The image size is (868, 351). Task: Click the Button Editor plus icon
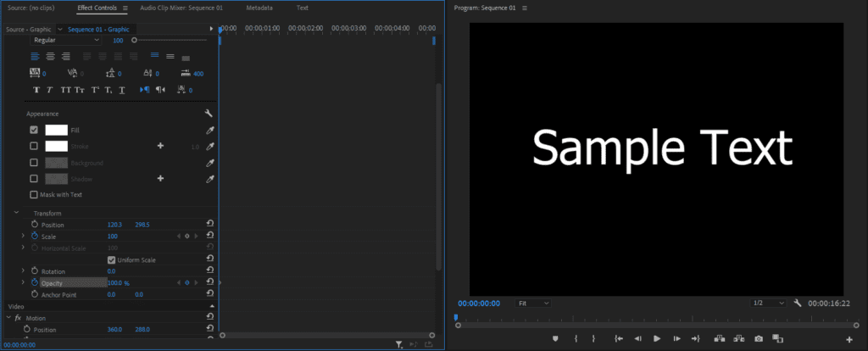849,340
